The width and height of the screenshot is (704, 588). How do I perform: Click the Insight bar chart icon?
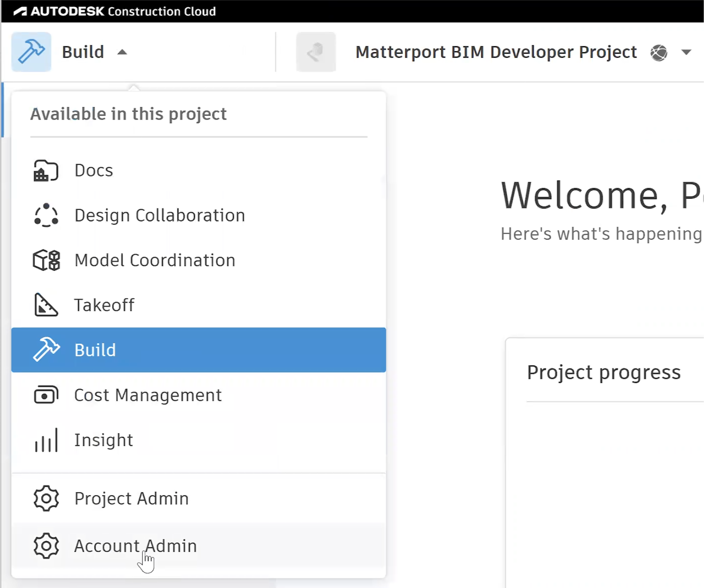[x=46, y=440]
